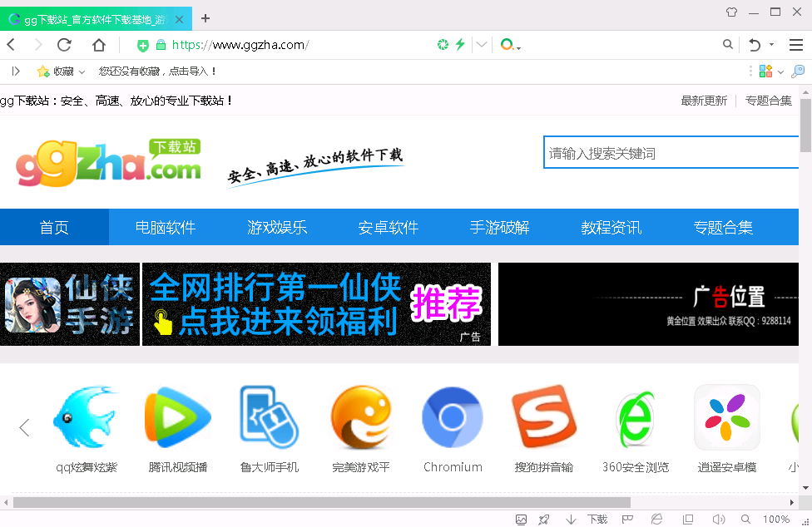Image resolution: width=812 pixels, height=527 pixels.
Task: Open the 腾讯视频播 app icon
Action: [178, 416]
